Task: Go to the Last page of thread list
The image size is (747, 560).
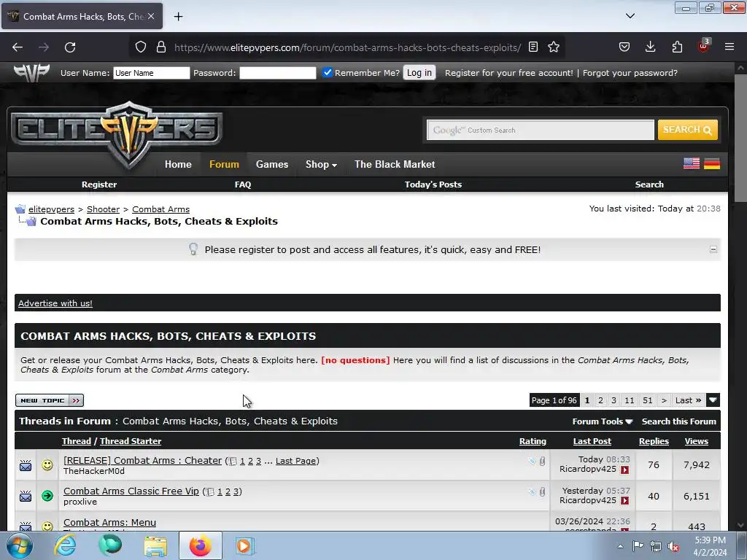Action: [688, 400]
